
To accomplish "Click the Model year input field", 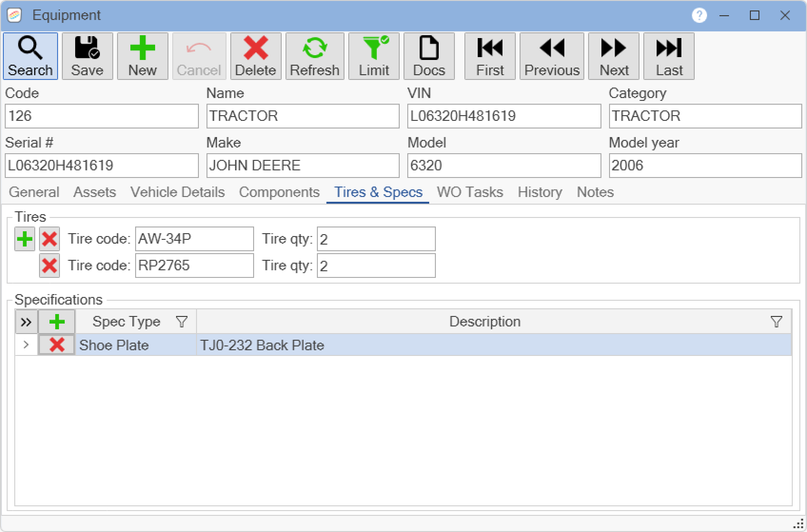I will click(705, 166).
